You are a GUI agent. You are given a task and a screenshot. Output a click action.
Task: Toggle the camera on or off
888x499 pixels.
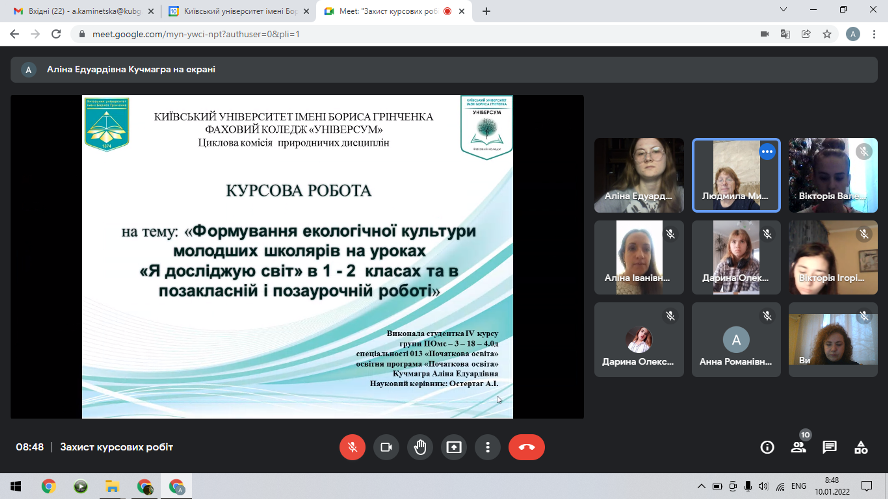click(386, 447)
